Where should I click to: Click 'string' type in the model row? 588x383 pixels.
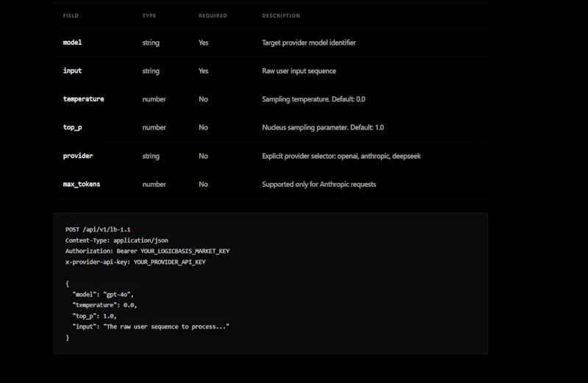(x=151, y=43)
